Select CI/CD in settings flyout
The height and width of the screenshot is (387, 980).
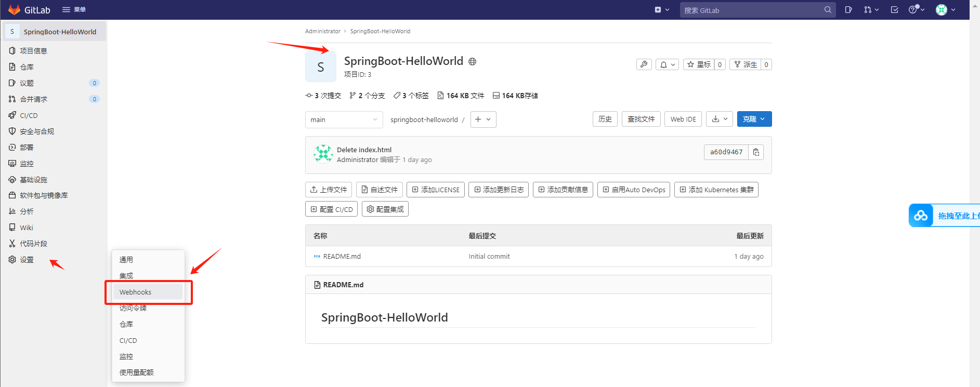(x=148, y=340)
